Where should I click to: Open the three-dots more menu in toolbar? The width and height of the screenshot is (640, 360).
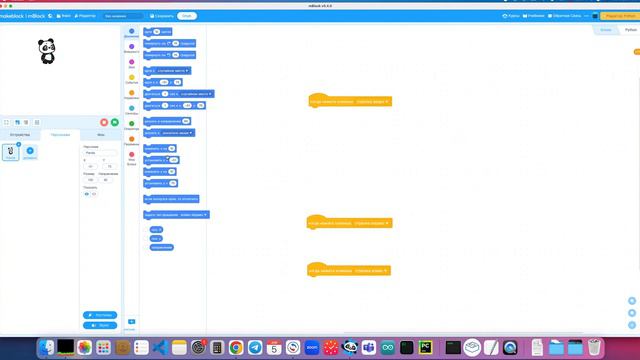[587, 16]
